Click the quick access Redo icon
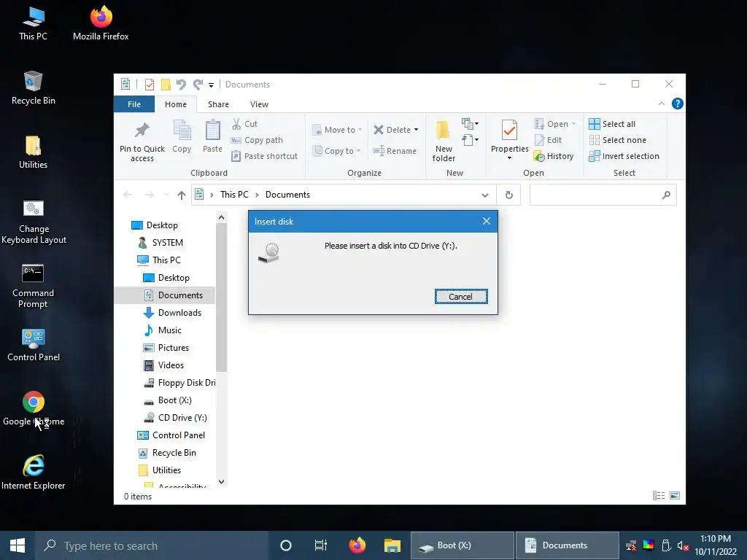The height and width of the screenshot is (560, 747). click(x=198, y=85)
